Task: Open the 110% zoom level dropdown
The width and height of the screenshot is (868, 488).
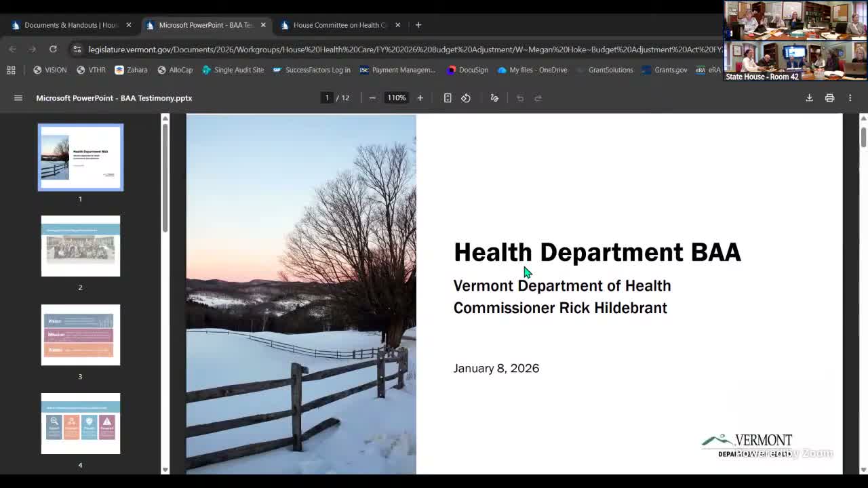Action: point(396,98)
